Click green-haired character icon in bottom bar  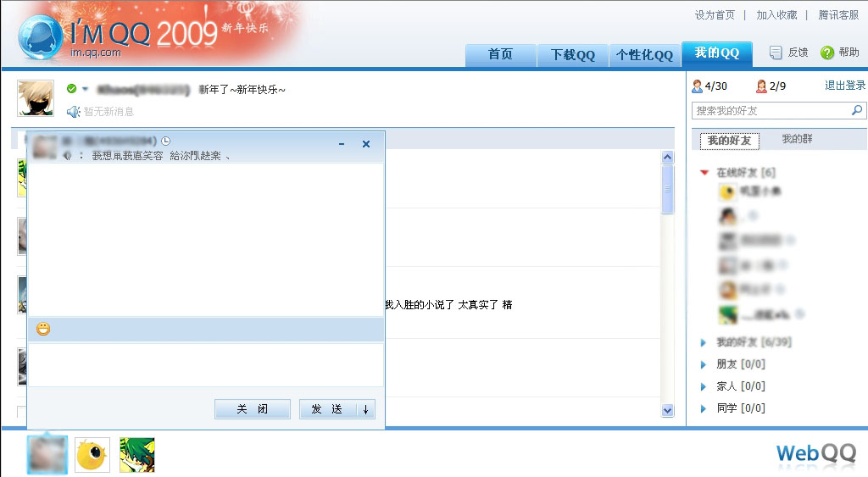pyautogui.click(x=137, y=455)
